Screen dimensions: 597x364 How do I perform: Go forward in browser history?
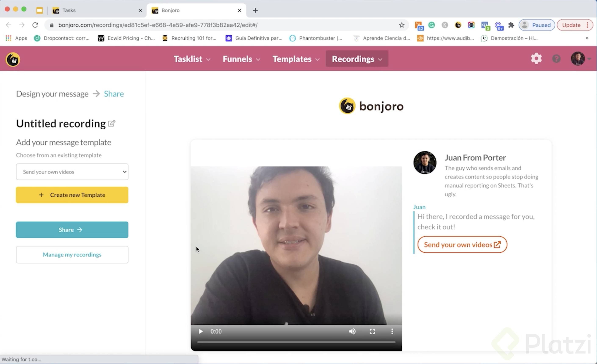tap(22, 25)
